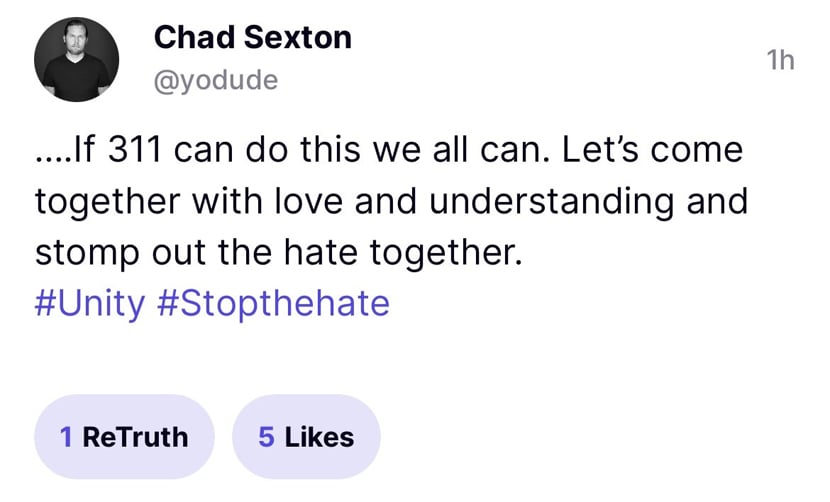
Task: Open Chad Sexton's profile picture
Action: [76, 59]
